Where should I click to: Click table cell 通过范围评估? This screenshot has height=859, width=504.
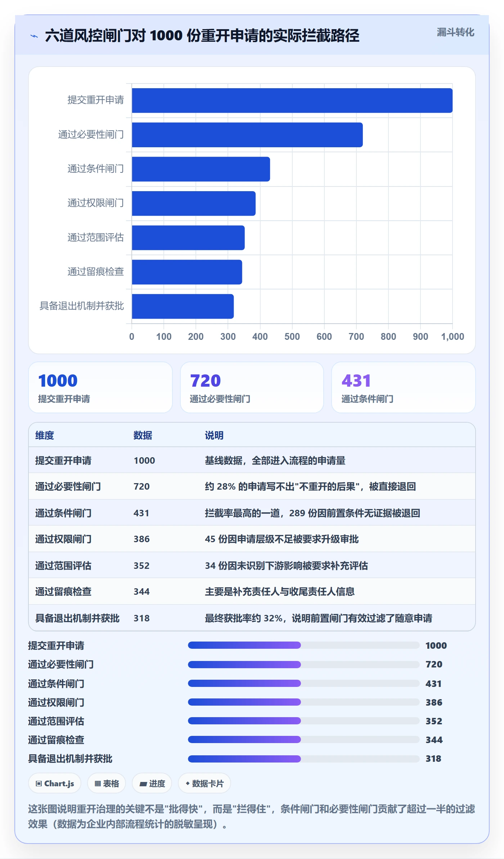pos(63,566)
